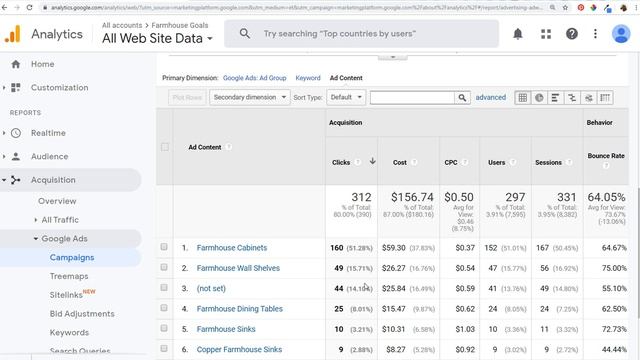Click the Google Analytics logo
Screen dimensions: 640x360
pos(12,34)
